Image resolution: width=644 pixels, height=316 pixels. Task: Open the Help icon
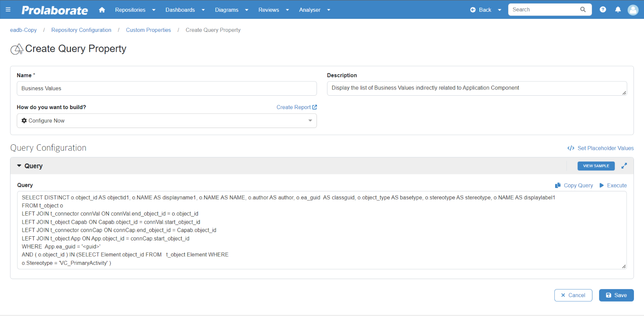[x=602, y=9]
